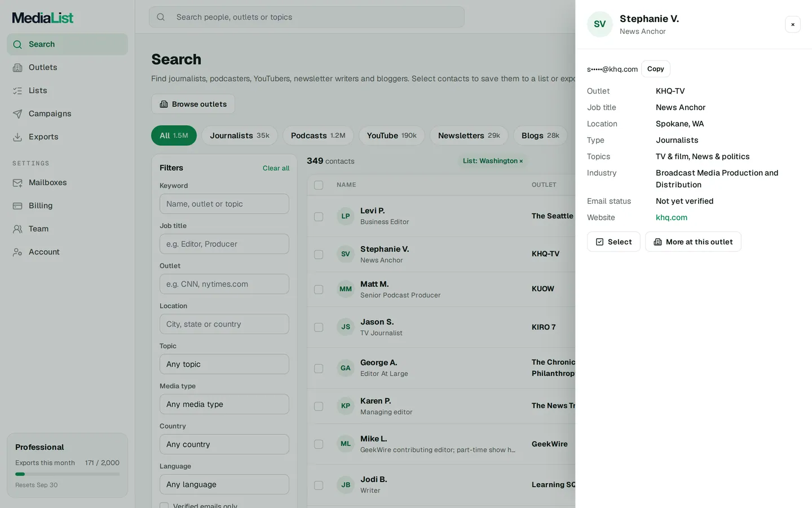Check the box for Levi P.
Screen dimensions: 812x508
pos(319,217)
